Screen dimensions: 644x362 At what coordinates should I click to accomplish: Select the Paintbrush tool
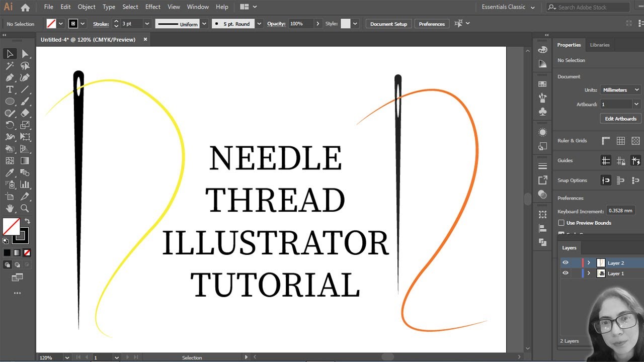[25, 102]
